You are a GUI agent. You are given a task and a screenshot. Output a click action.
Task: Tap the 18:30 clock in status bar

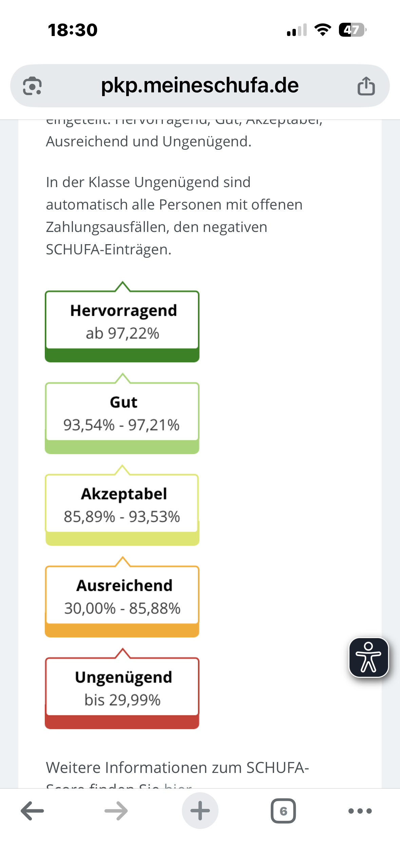(73, 30)
